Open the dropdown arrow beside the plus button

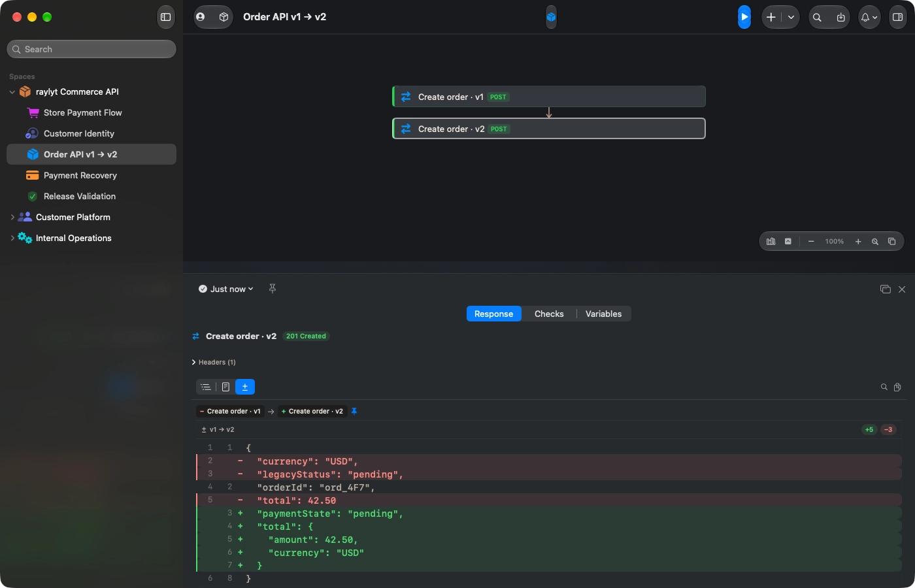coord(791,17)
